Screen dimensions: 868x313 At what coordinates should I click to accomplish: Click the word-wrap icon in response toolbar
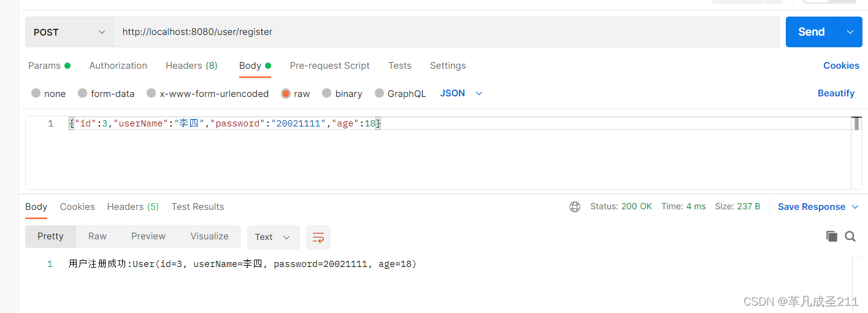(x=318, y=238)
